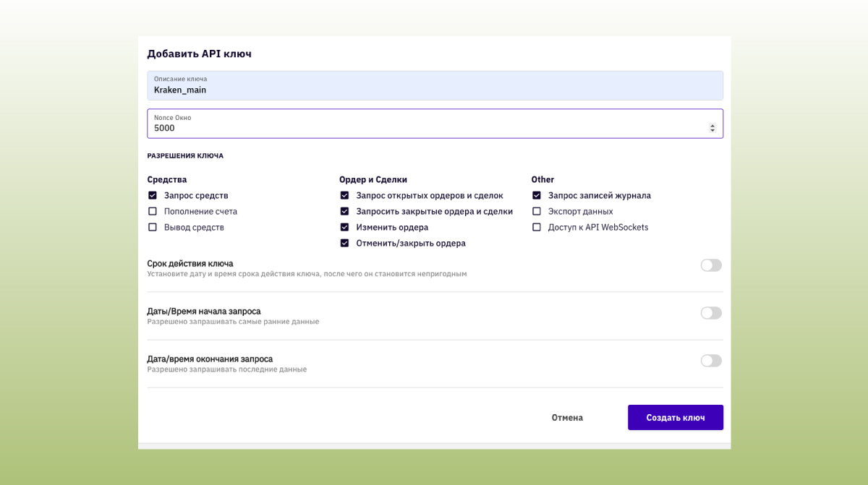Toggle Срок действия ключа switch
The image size is (868, 485).
coord(710,265)
